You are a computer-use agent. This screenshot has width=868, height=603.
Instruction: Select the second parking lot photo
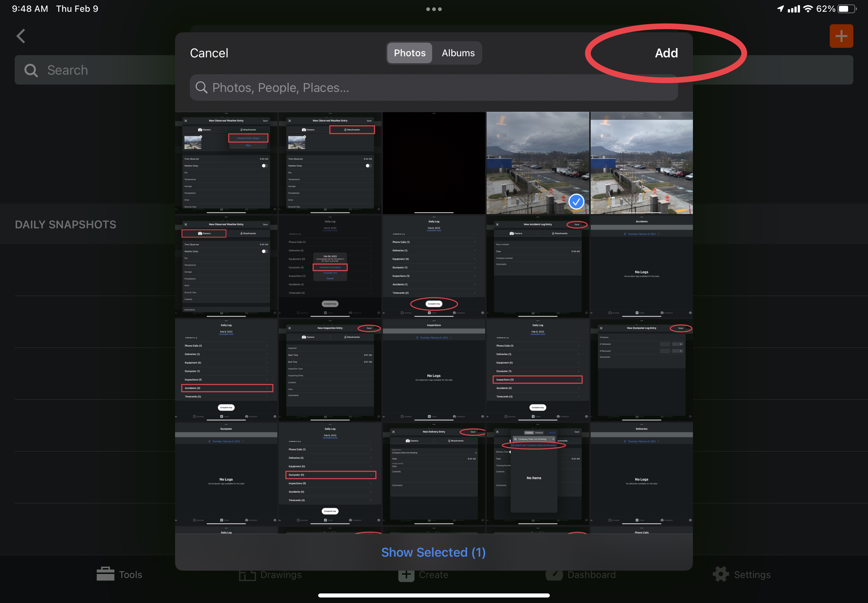(x=641, y=163)
